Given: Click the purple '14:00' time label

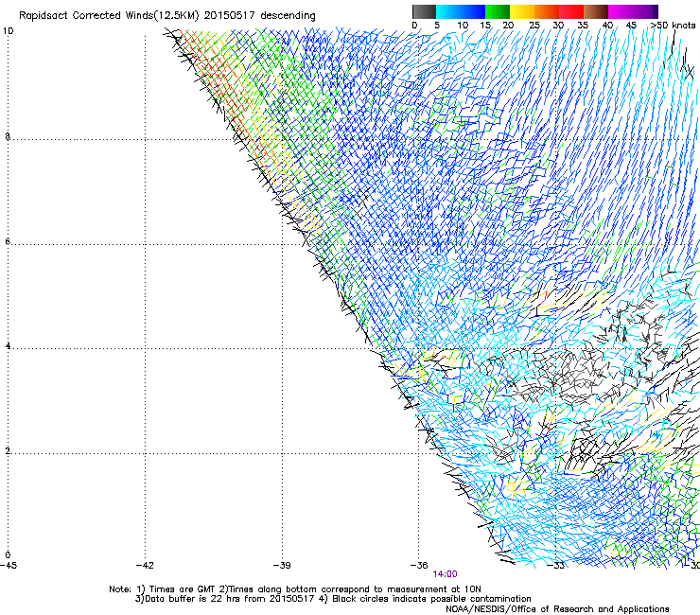Looking at the screenshot, I should coord(445,574).
